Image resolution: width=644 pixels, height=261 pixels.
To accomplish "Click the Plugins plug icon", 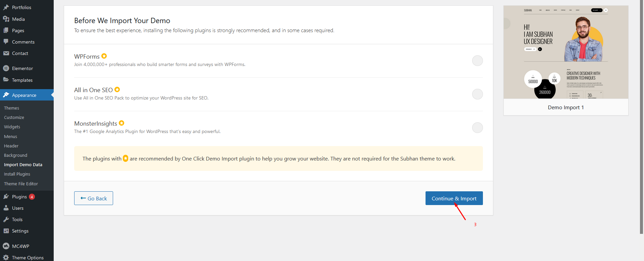I will [6, 197].
